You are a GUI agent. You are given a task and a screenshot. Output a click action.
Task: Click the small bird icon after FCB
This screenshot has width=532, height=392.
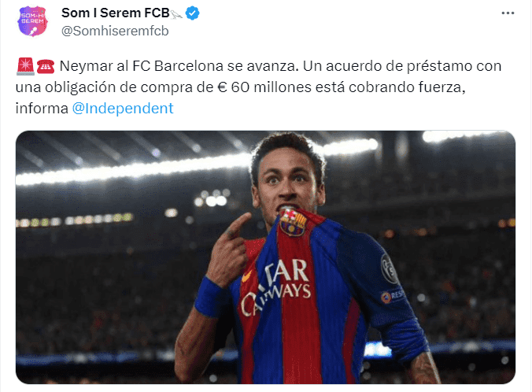pyautogui.click(x=176, y=15)
